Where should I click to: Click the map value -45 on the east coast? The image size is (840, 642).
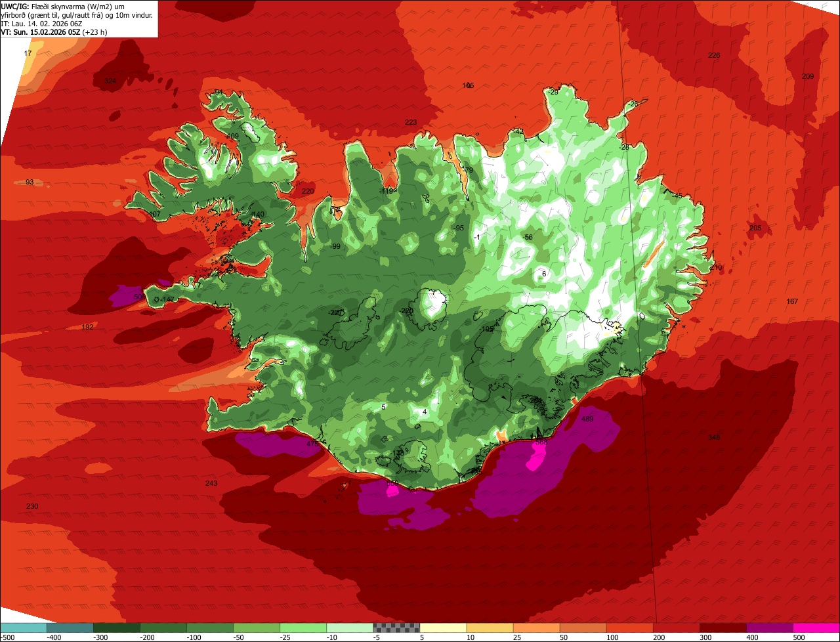click(677, 196)
